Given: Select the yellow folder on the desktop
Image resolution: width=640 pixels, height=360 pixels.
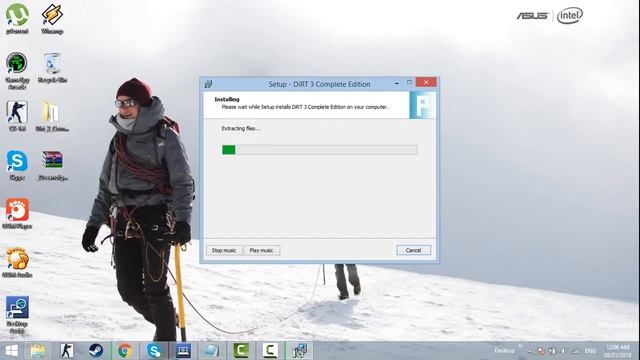Looking at the screenshot, I should pyautogui.click(x=52, y=116).
